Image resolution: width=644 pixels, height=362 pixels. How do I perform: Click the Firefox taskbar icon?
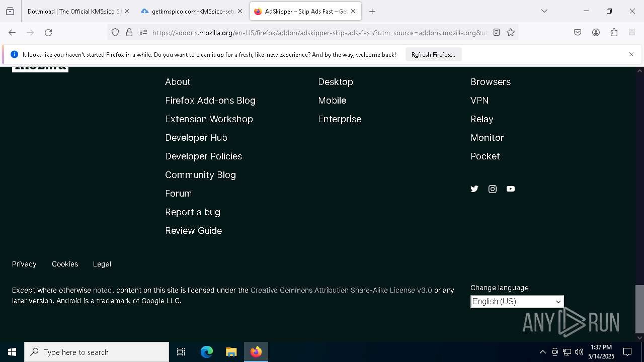click(256, 352)
